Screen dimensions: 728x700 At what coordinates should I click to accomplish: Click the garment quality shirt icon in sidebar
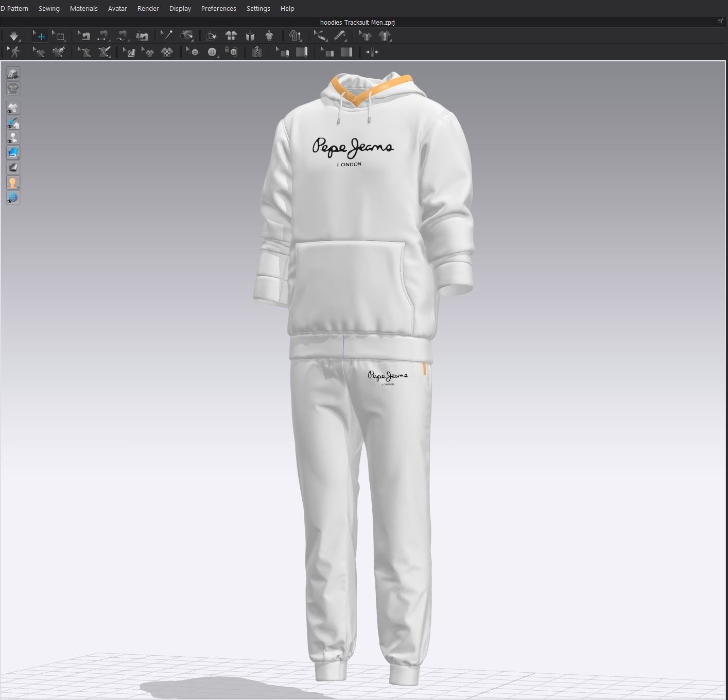tap(13, 89)
